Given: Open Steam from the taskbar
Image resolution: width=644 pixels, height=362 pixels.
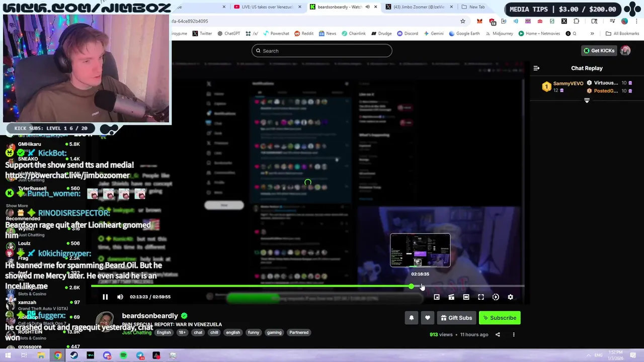Looking at the screenshot, I should 74,355.
